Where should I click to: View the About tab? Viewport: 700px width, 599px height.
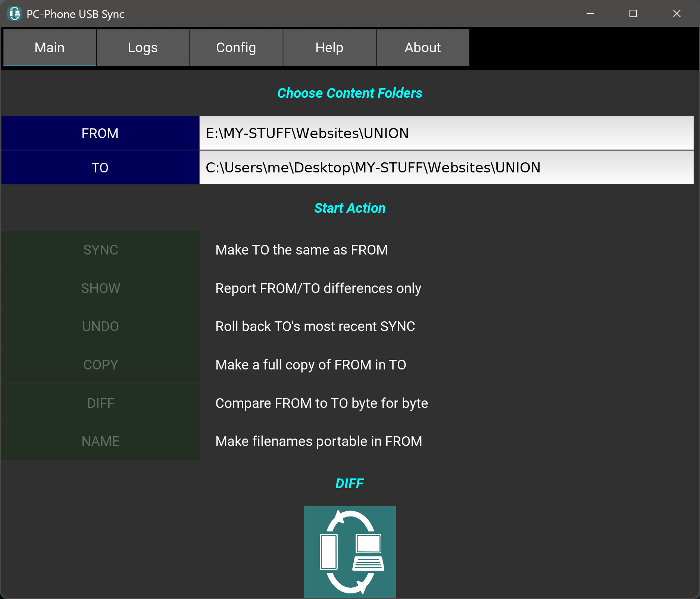tap(423, 47)
